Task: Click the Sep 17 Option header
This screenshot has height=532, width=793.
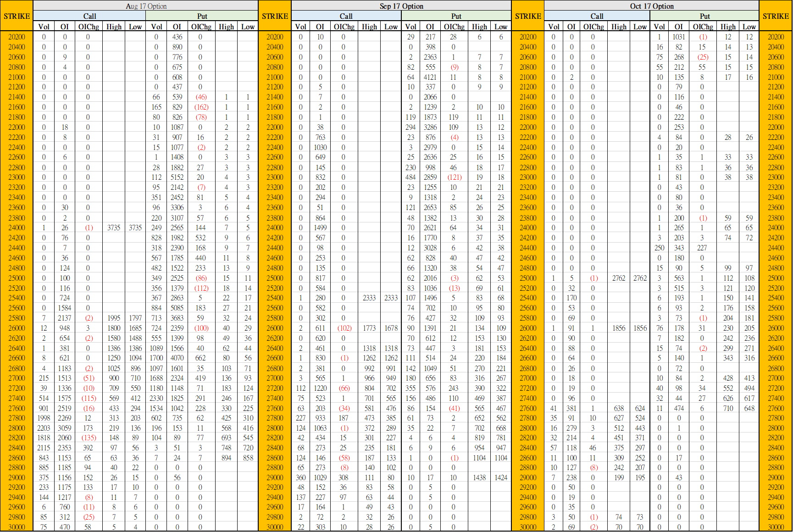Action: click(401, 6)
